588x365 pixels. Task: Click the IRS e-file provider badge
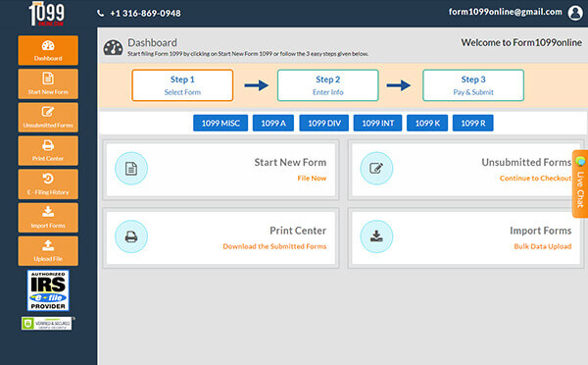48,290
